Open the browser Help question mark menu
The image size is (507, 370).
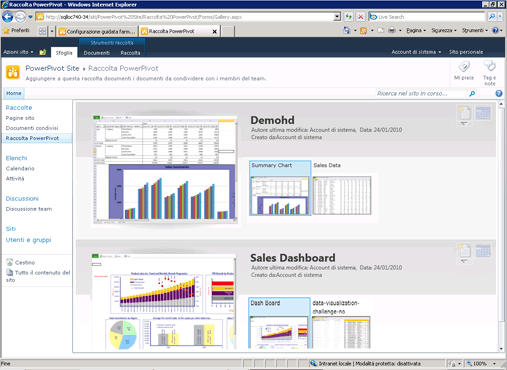[x=497, y=31]
